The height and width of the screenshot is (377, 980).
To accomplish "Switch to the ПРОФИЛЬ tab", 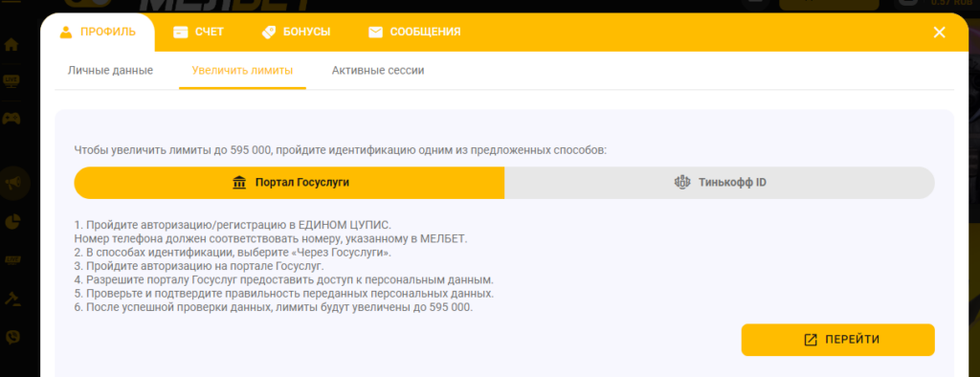I will pyautogui.click(x=97, y=32).
